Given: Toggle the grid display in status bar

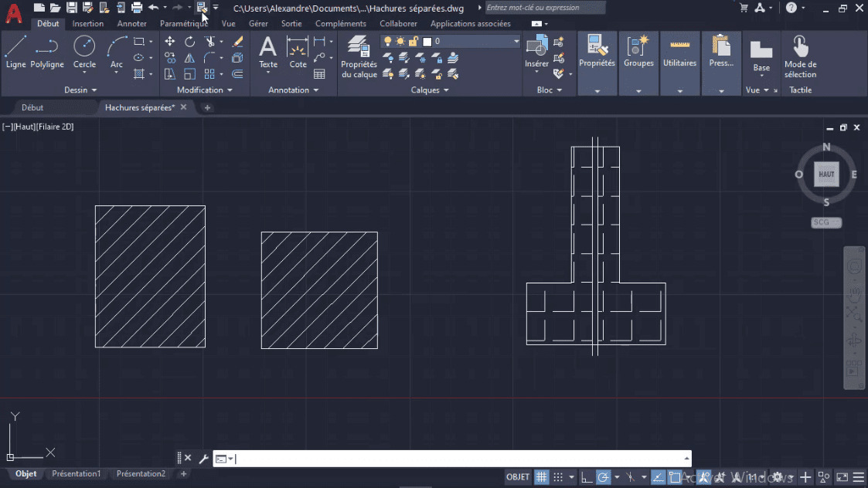Looking at the screenshot, I should coord(542,476).
